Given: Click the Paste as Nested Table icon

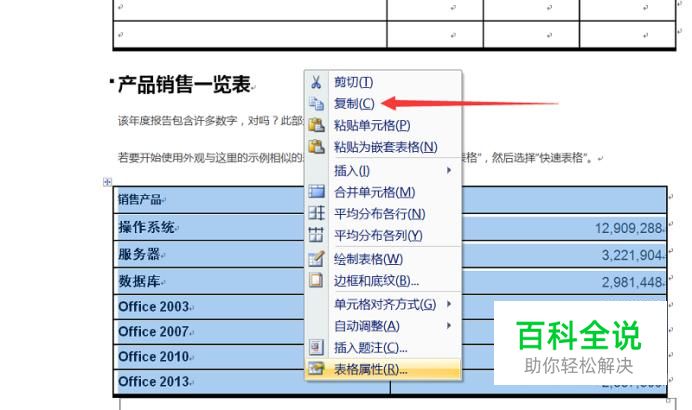Looking at the screenshot, I should (316, 147).
